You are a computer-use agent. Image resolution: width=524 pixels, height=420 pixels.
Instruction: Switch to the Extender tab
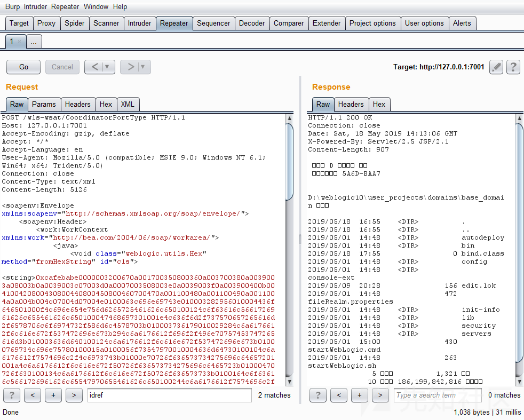click(x=327, y=23)
